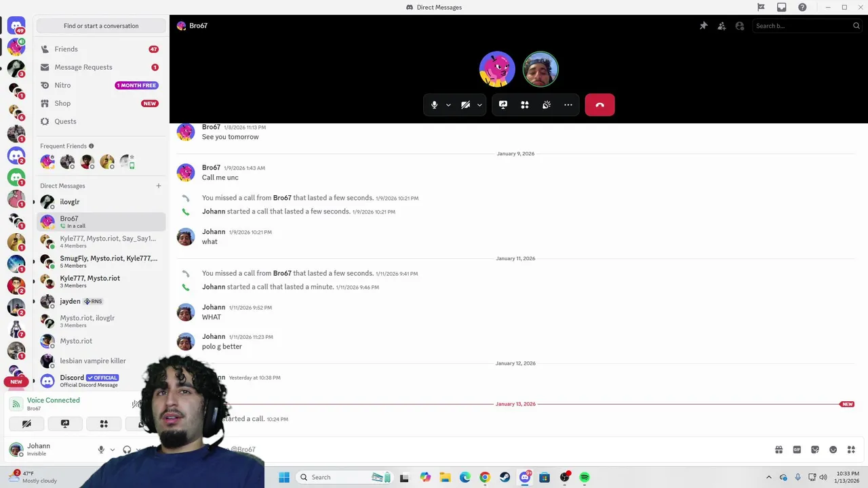Open Discord home via the top-left logo
Screen dimensions: 868x488
click(x=16, y=26)
